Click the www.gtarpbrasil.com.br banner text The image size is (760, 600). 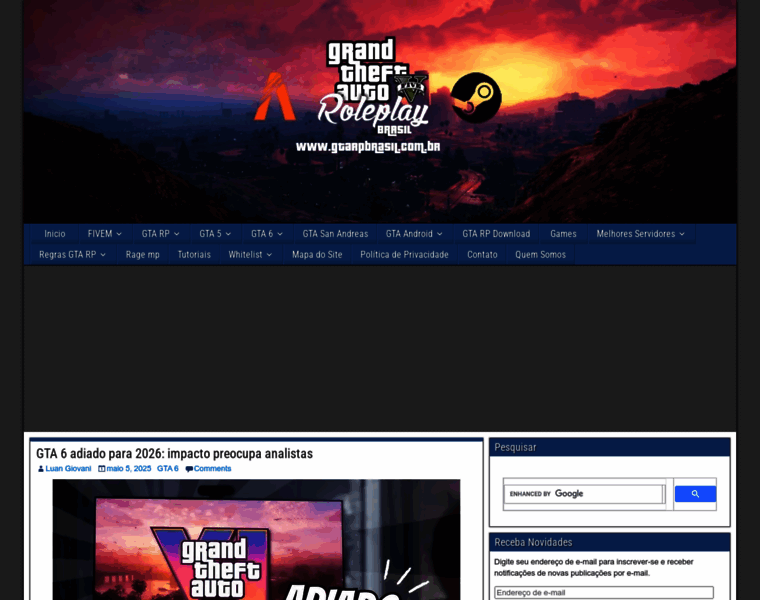[368, 147]
